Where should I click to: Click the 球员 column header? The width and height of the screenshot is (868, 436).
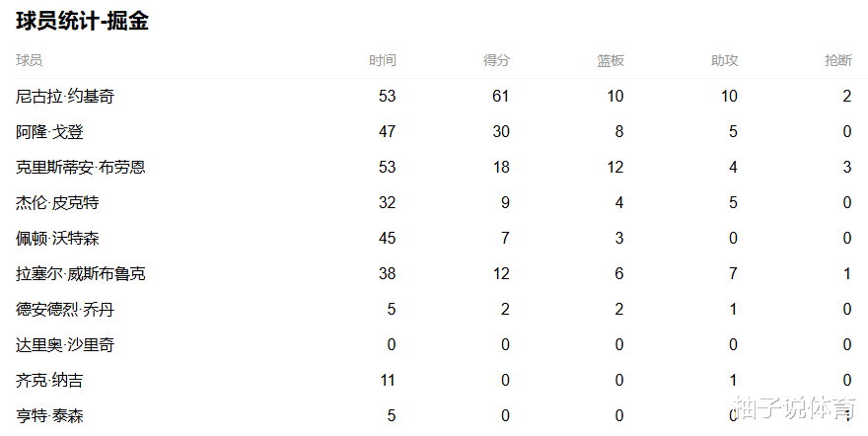(30, 60)
